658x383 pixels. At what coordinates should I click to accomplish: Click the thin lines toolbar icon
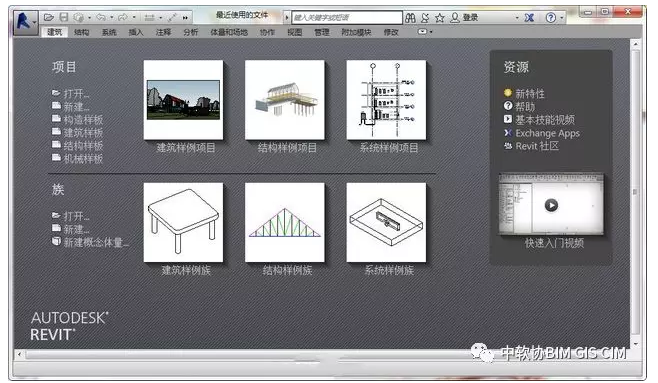pyautogui.click(x=172, y=18)
